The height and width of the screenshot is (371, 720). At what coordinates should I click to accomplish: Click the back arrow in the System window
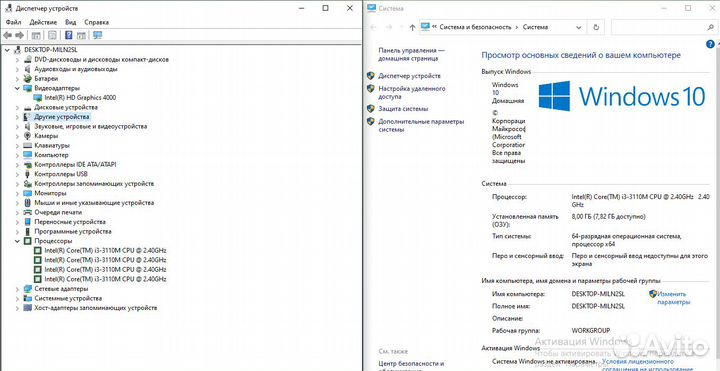[373, 27]
